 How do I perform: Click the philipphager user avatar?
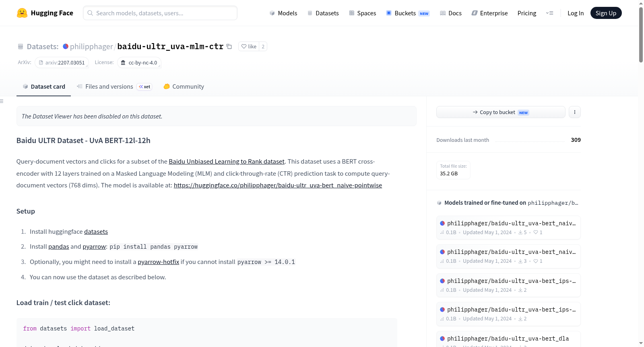[66, 46]
